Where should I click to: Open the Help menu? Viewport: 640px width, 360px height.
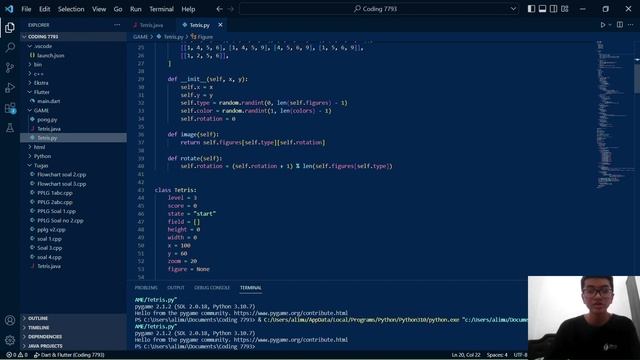coord(188,9)
